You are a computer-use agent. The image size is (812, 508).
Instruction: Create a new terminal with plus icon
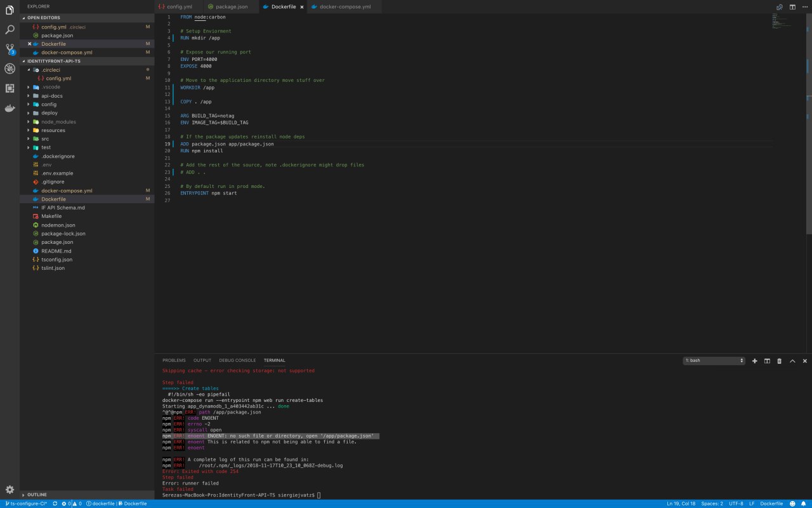click(x=754, y=361)
